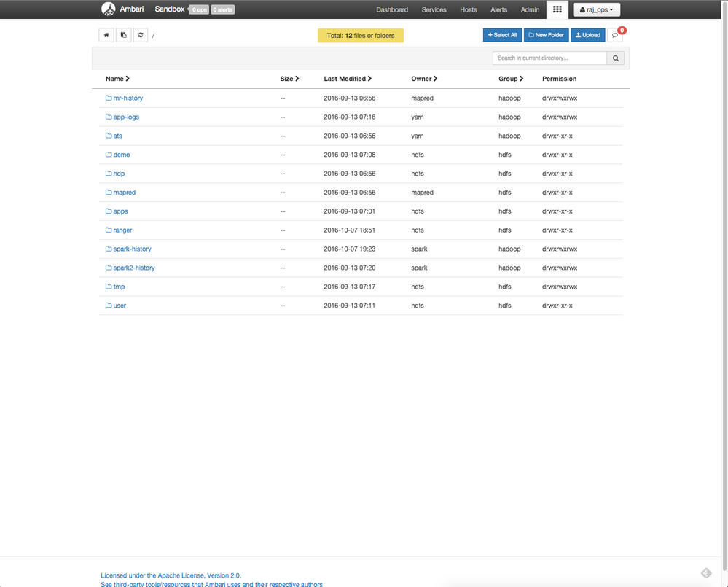
Task: Sort by Name column
Action: (x=117, y=79)
